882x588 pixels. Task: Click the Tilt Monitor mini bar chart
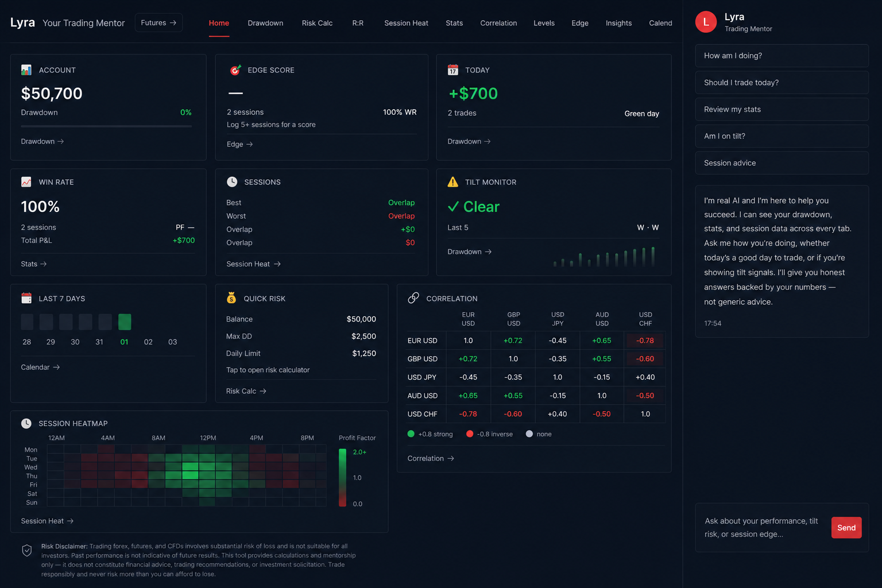point(604,257)
